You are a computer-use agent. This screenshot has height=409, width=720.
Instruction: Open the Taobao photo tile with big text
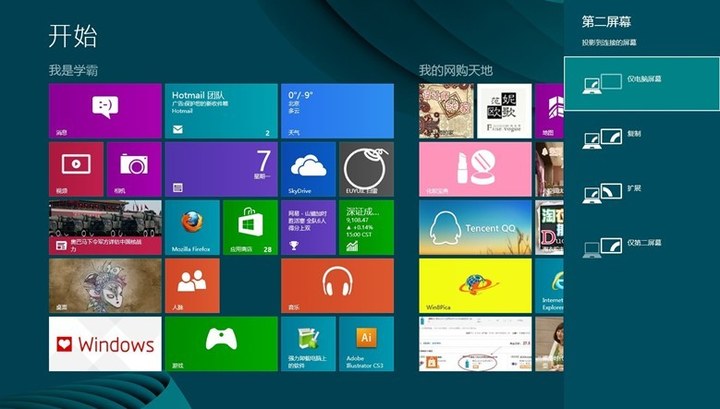pyautogui.click(x=549, y=227)
